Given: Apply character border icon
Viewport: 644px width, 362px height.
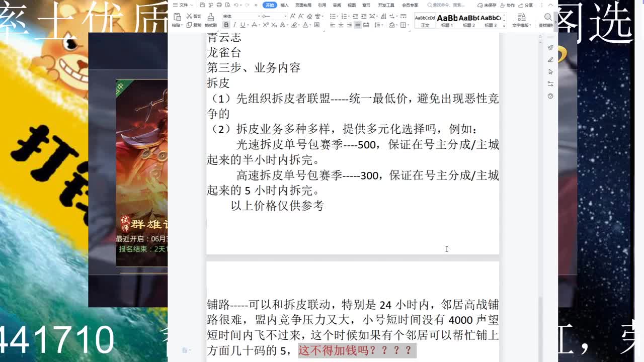Looking at the screenshot, I should (316, 25).
